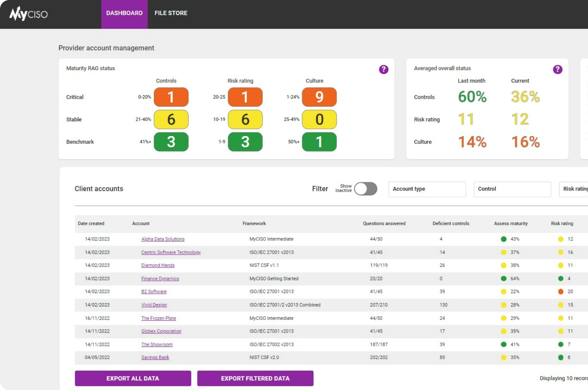Click the Benchmark Controls count tile
Screen dimensions: 588x390
[171, 142]
